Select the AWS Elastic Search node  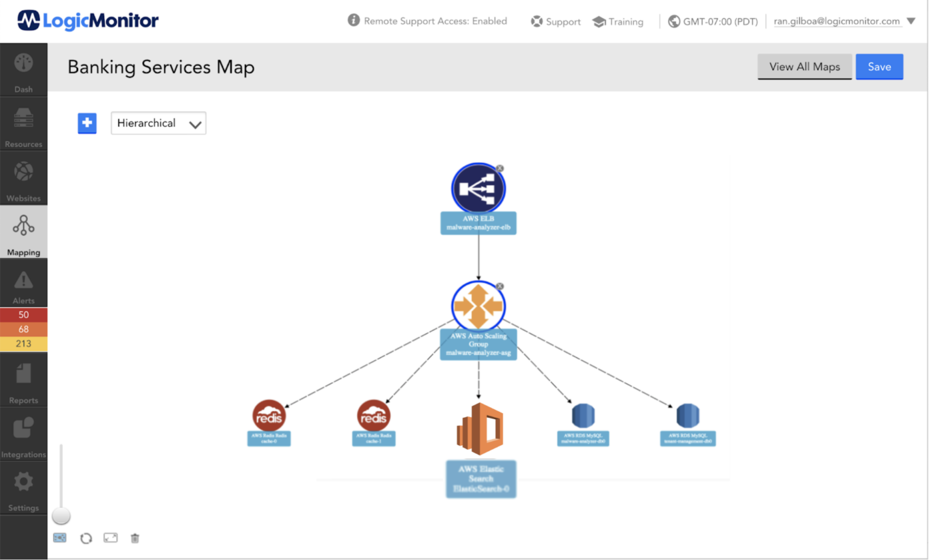(480, 429)
